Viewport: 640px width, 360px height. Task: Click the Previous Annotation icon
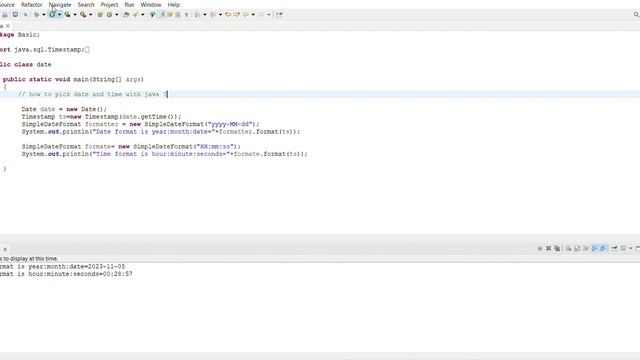(x=212, y=15)
